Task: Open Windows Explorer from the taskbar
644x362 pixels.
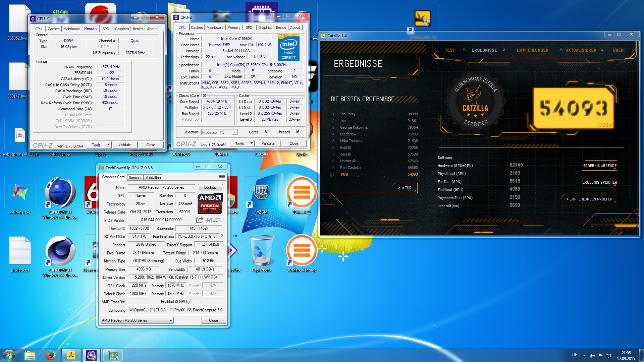Action: pos(30,355)
